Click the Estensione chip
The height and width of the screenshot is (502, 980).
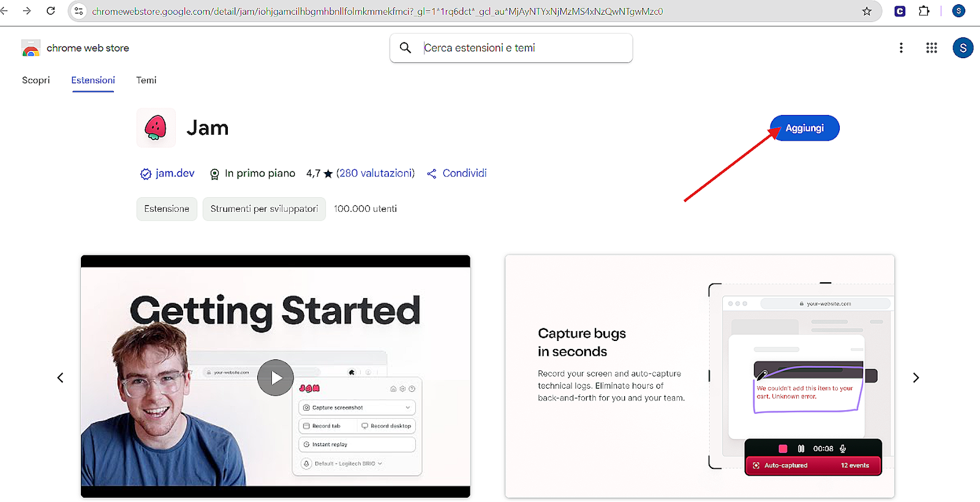pos(167,209)
